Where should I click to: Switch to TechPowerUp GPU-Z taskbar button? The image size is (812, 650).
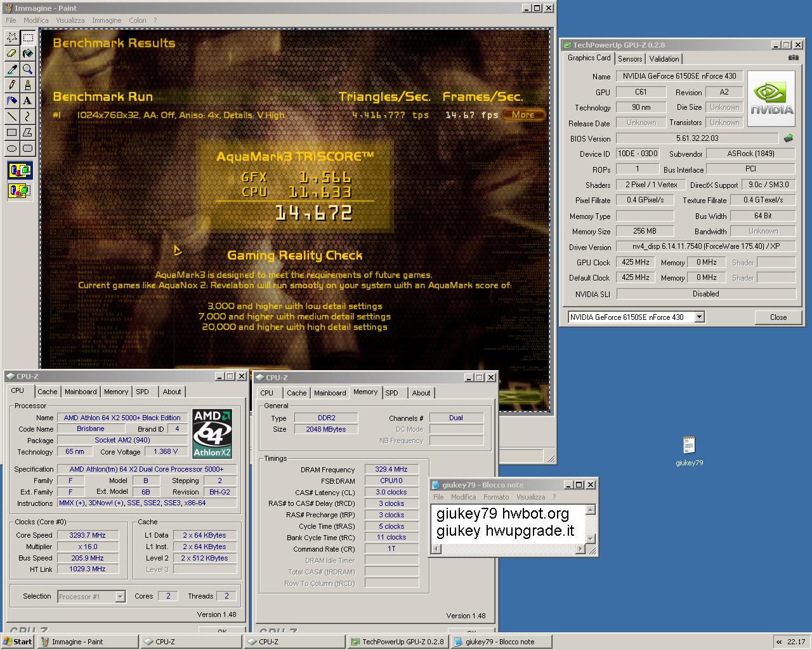click(397, 642)
